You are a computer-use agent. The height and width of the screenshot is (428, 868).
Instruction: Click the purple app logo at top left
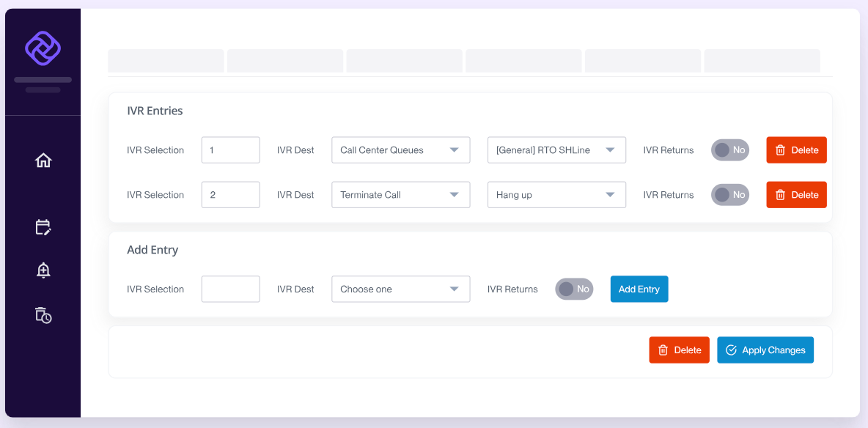coord(43,45)
